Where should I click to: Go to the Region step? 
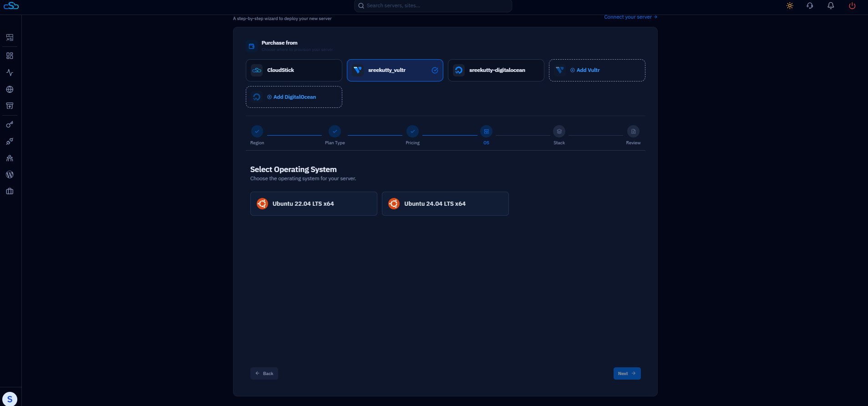257,135
